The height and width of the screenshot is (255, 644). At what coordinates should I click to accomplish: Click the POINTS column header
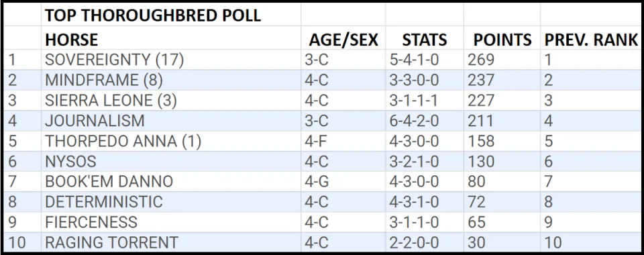click(502, 38)
